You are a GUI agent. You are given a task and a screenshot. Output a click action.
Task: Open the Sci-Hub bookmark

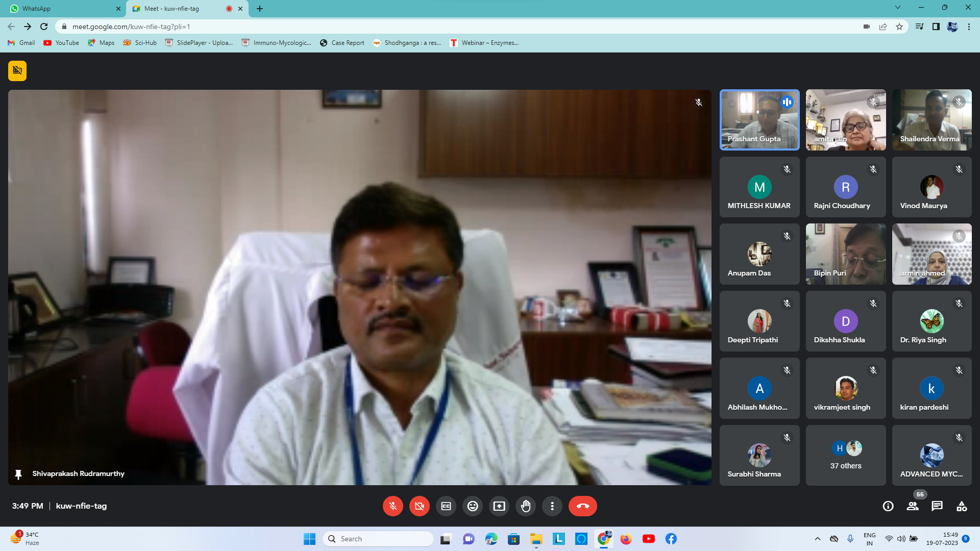tap(140, 43)
